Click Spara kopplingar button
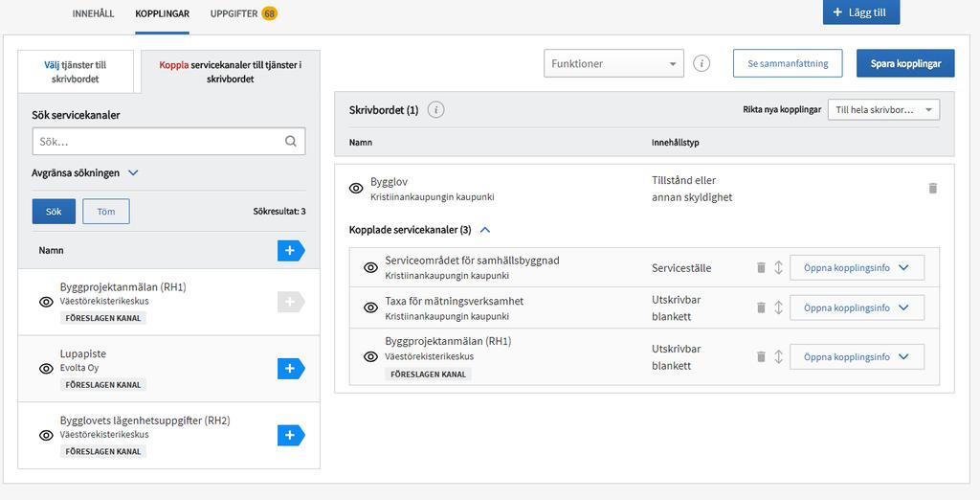980x500 pixels. point(905,63)
